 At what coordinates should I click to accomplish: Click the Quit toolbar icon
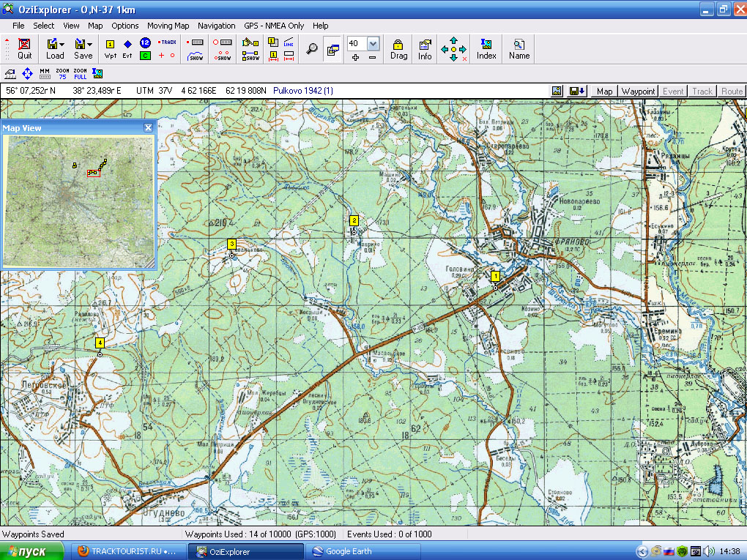coord(25,48)
